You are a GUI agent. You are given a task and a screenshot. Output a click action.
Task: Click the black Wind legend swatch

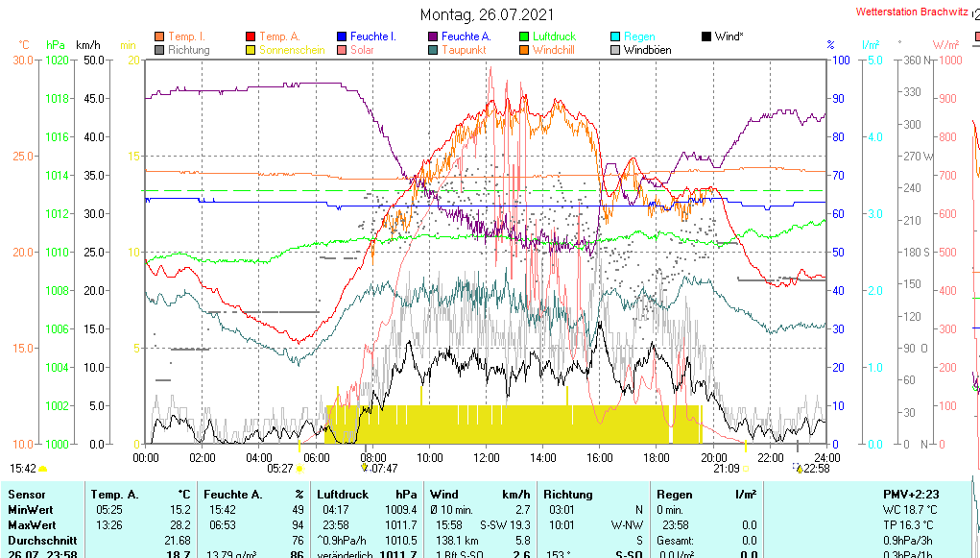coord(706,36)
